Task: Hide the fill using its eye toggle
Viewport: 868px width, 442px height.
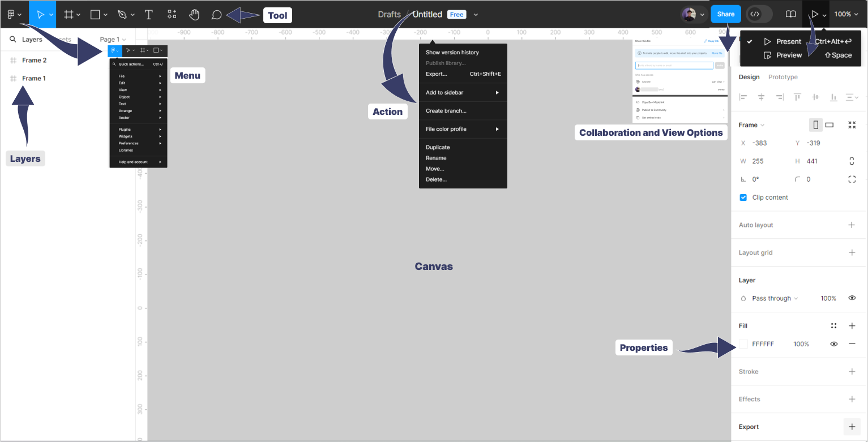Action: (833, 344)
